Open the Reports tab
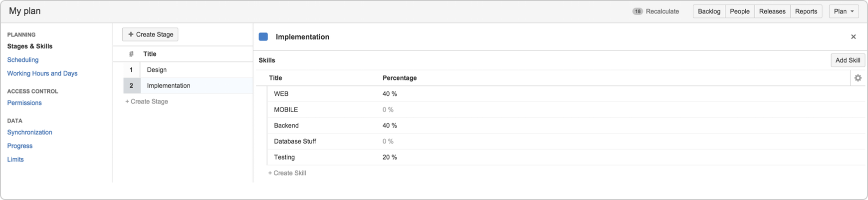 (806, 11)
